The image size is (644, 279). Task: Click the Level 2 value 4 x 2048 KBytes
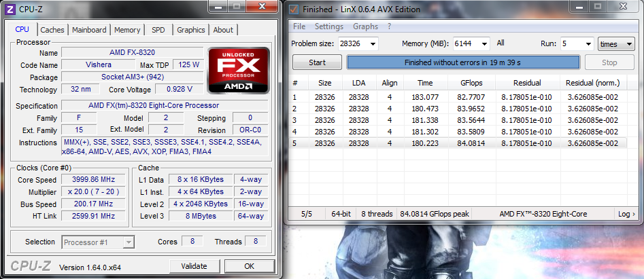pos(201,204)
